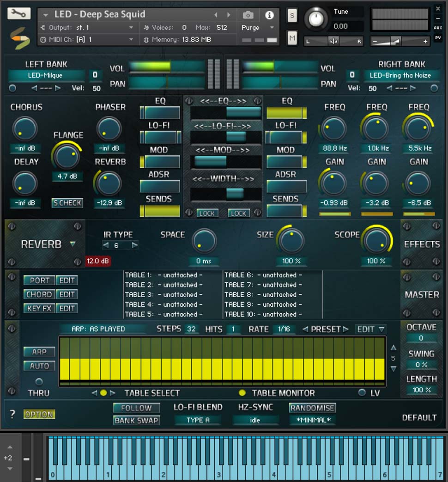Solo the instrument with S button

[292, 15]
